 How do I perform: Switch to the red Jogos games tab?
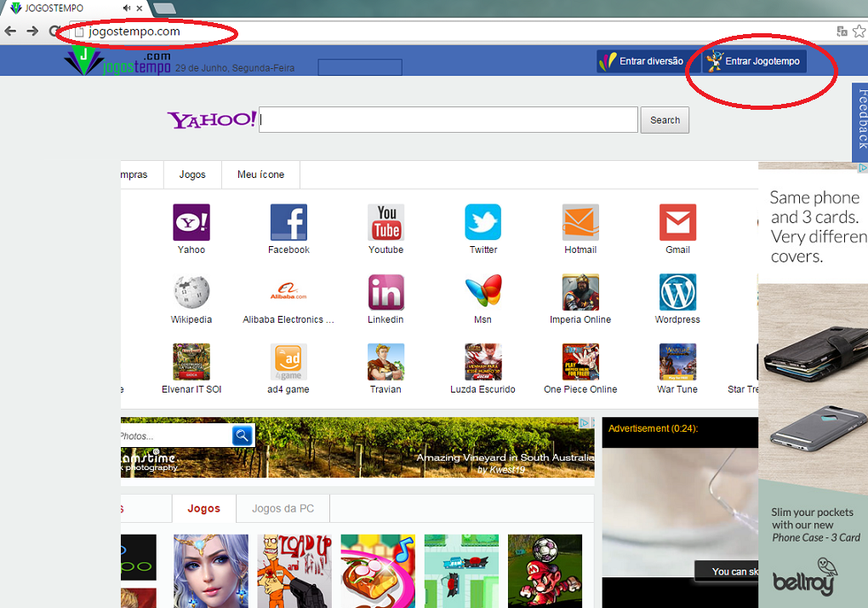coord(203,508)
